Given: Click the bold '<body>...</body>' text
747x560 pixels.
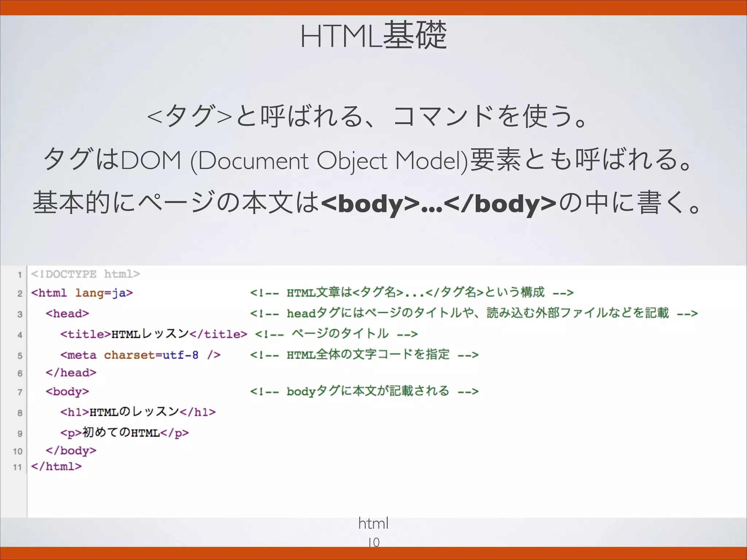Looking at the screenshot, I should [438, 203].
